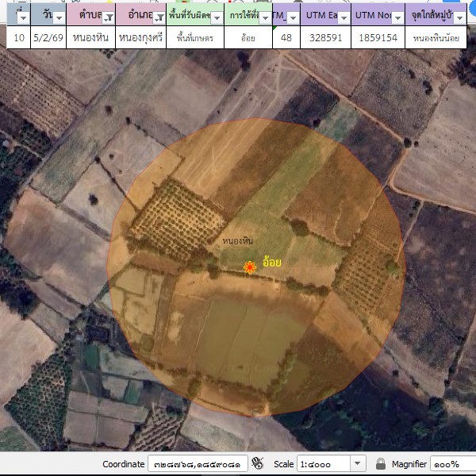This screenshot has width=476, height=476.
Task: Click the Scale value field
Action: pos(323,463)
